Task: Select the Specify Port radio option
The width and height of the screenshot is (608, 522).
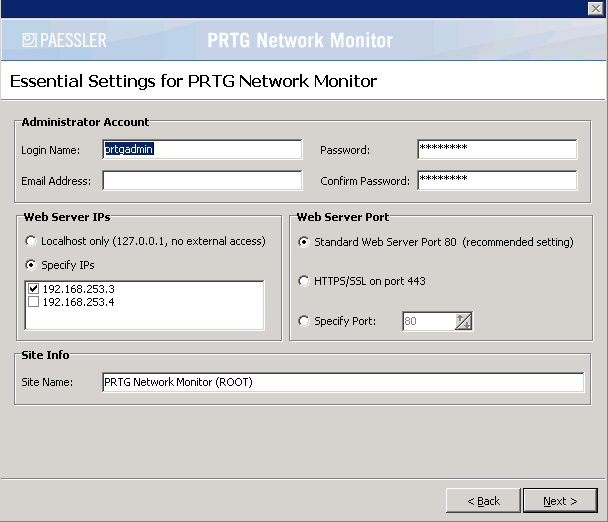Action: (x=304, y=321)
